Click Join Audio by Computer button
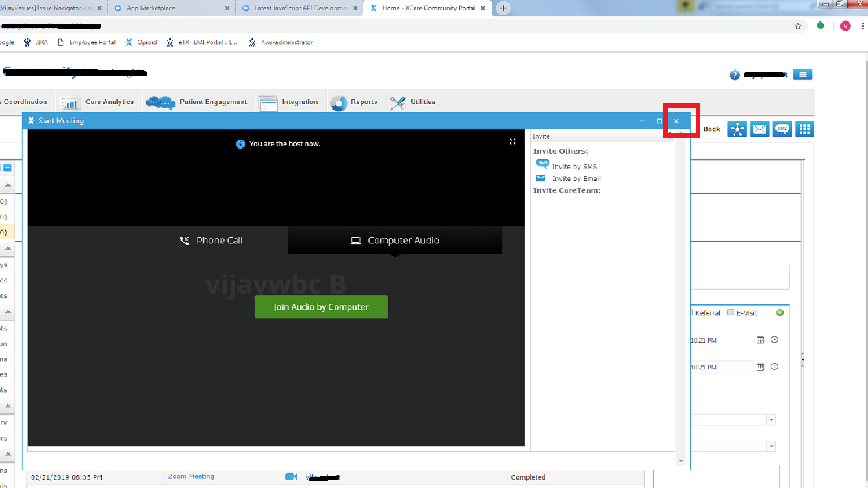868x488 pixels. coord(321,307)
